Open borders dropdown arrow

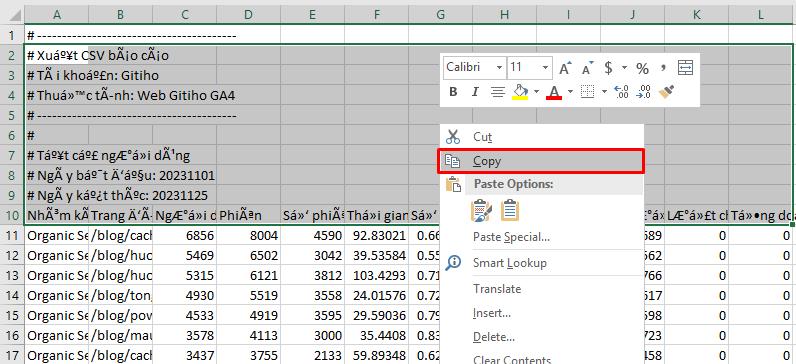tap(604, 92)
